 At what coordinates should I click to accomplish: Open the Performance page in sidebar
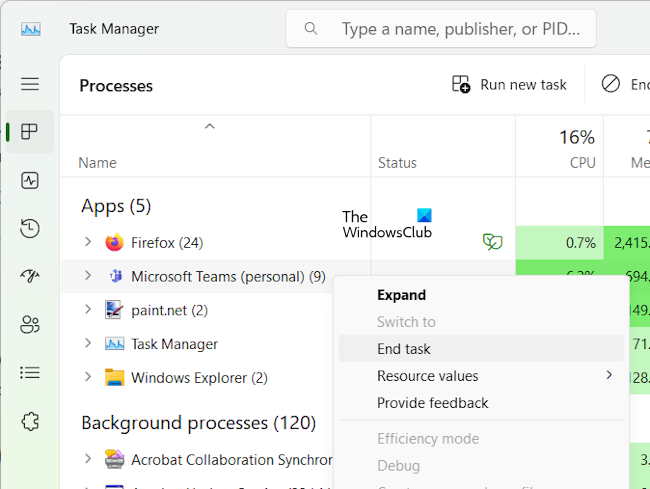click(30, 181)
